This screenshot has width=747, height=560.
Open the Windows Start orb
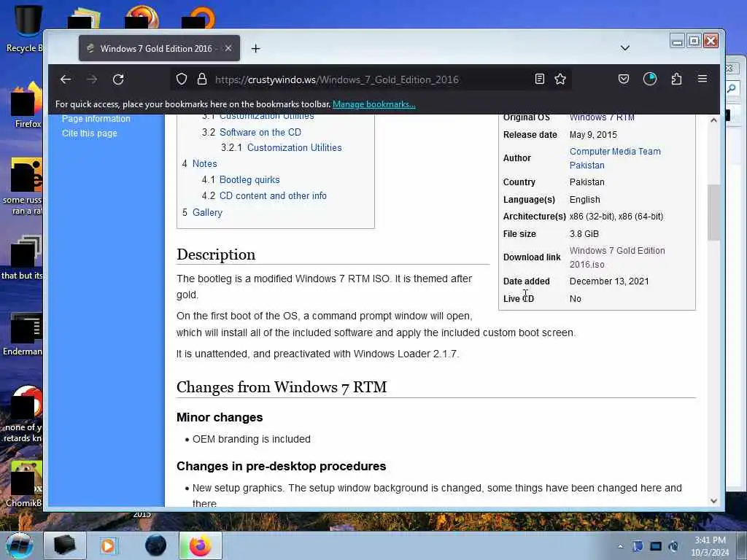pos(20,545)
